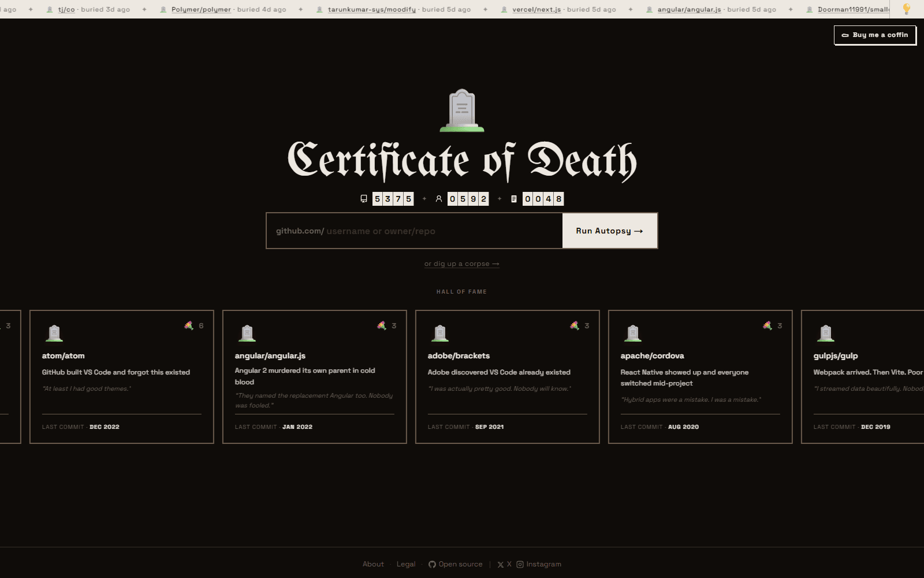Click the document counter icon beside 0048

pyautogui.click(x=514, y=199)
